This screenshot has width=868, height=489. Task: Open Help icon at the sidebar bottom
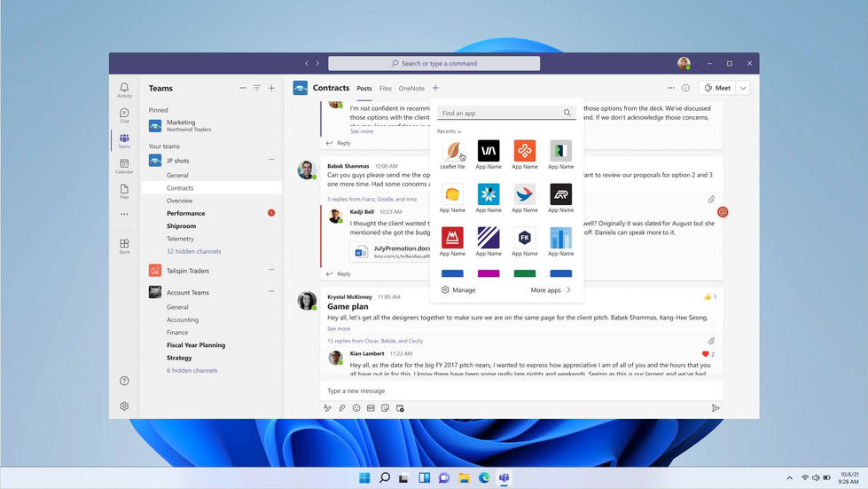pos(124,381)
